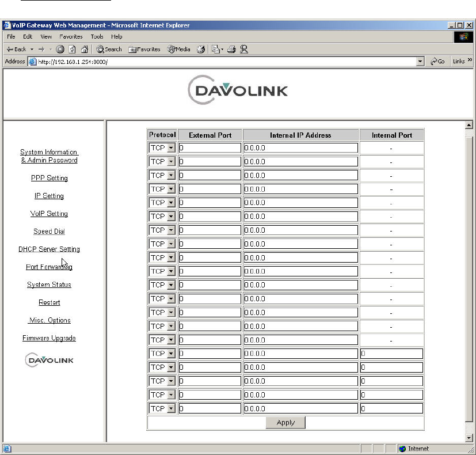Open the Speed Dial link

pos(49,232)
